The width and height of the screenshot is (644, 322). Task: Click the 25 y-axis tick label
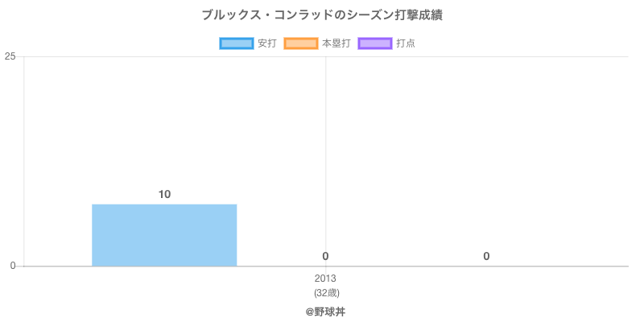point(10,56)
